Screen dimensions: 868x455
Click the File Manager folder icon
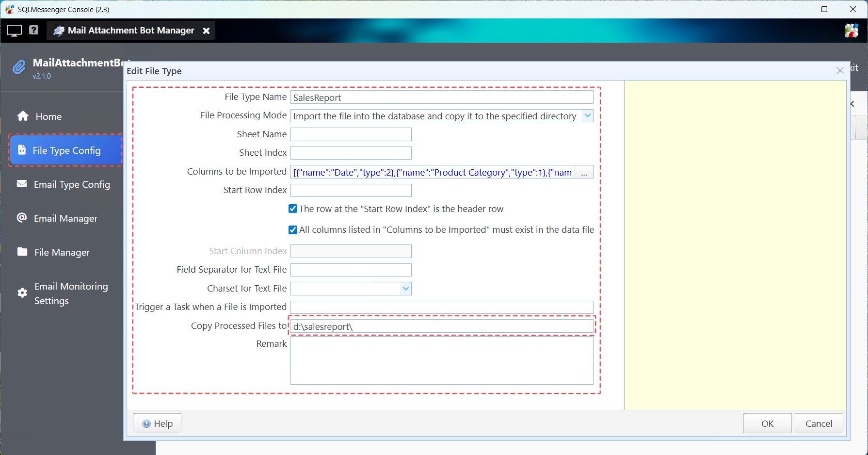[22, 252]
